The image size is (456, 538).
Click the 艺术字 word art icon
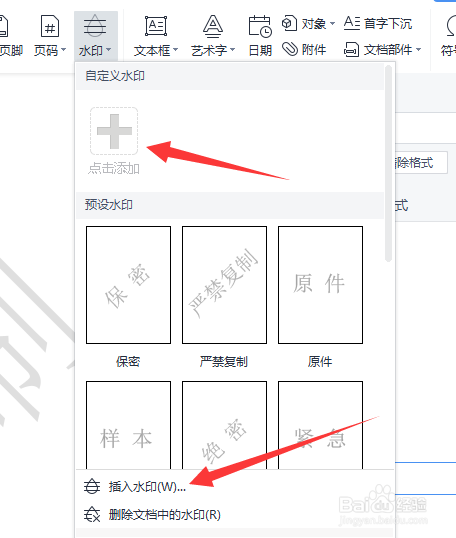click(213, 26)
